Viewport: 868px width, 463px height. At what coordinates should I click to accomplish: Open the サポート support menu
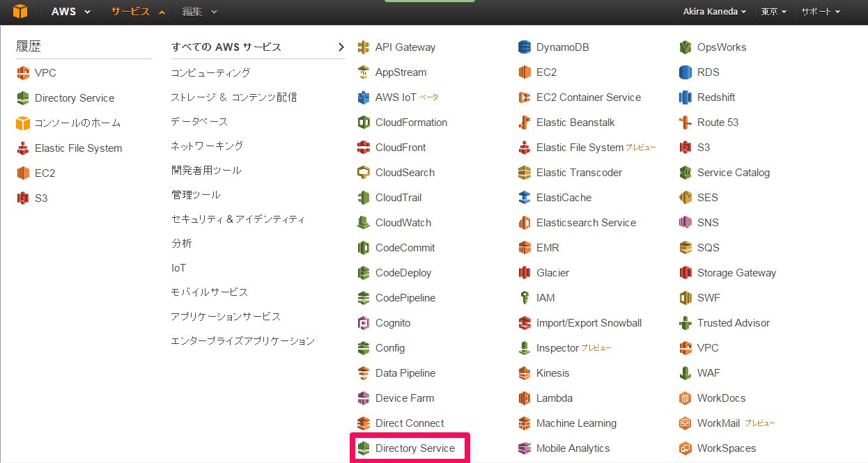tap(820, 12)
